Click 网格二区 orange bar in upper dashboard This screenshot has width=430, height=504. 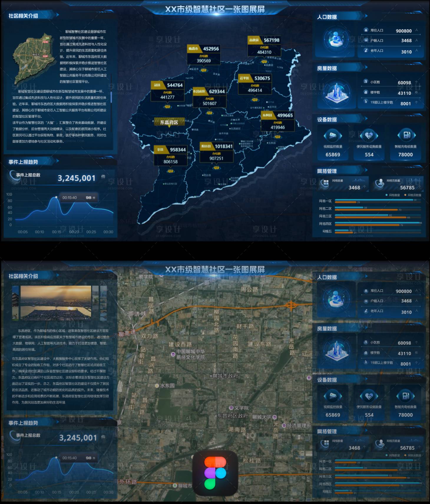pyautogui.click(x=366, y=210)
